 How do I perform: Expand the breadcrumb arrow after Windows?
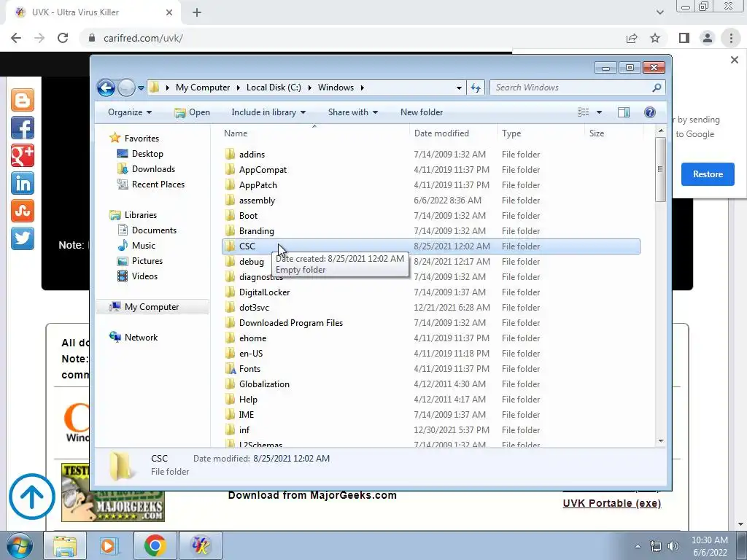point(362,87)
